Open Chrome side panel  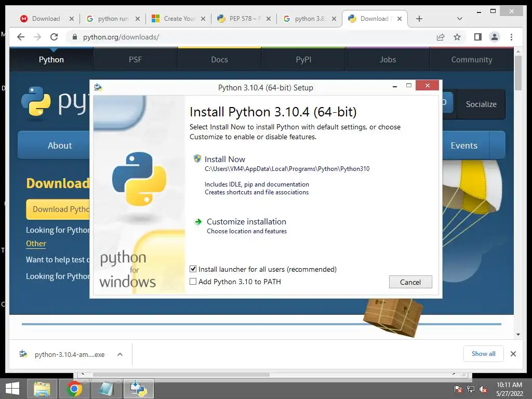click(x=478, y=37)
